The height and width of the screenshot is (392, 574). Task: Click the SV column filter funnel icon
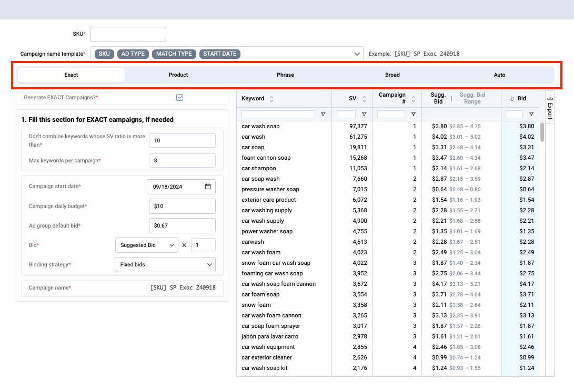coord(364,114)
